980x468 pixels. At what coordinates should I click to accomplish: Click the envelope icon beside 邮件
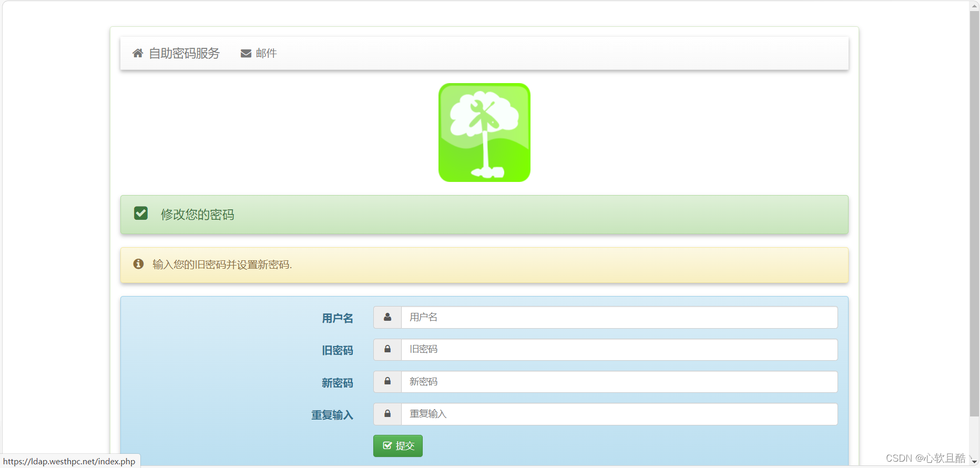coord(246,54)
